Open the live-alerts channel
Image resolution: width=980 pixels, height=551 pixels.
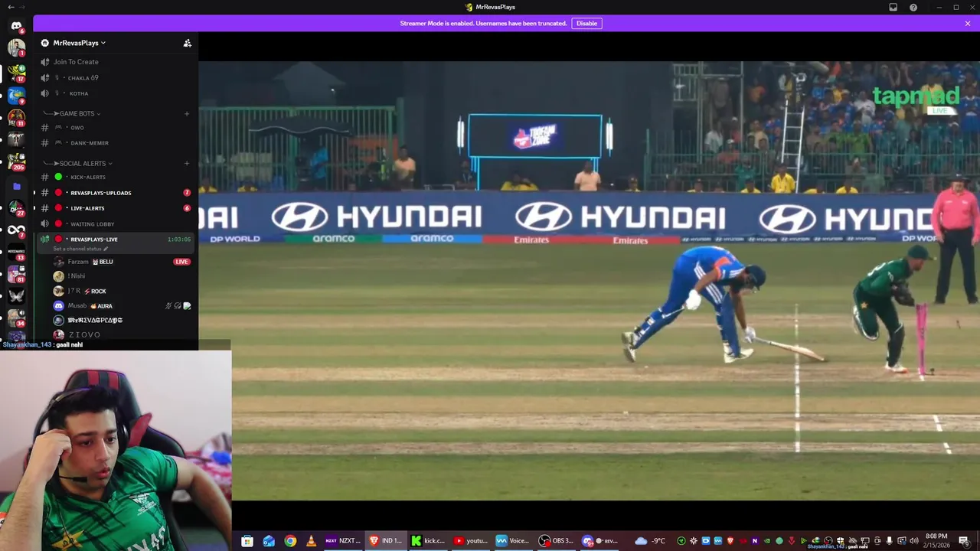[115, 208]
